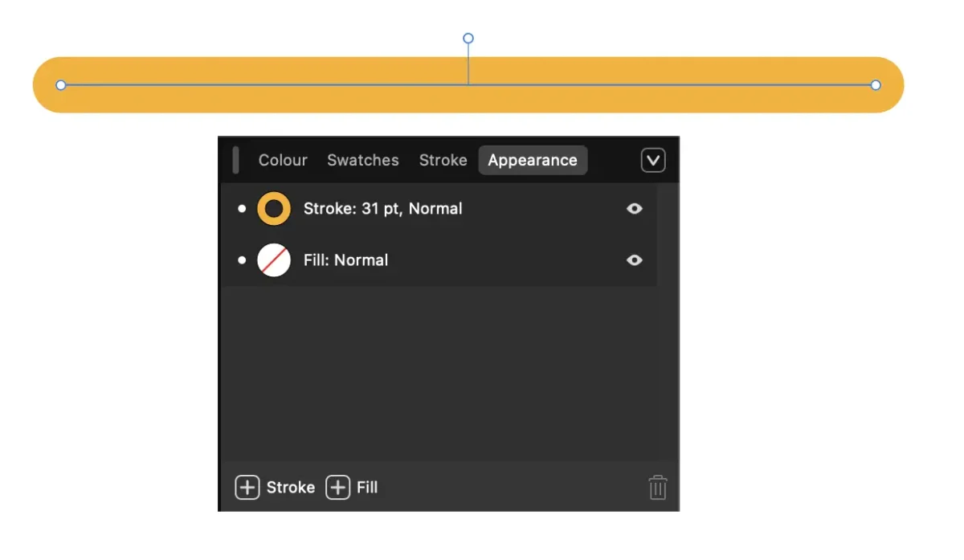Image resolution: width=964 pixels, height=560 pixels.
Task: Select the right end node of the line
Action: coord(876,85)
